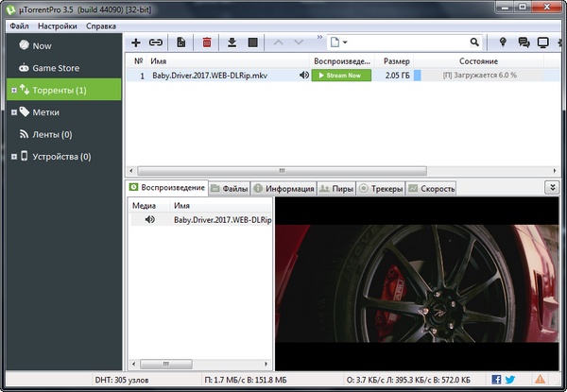This screenshot has width=567, height=392.
Task: Click the Create New Torrent file icon
Action: pyautogui.click(x=181, y=43)
